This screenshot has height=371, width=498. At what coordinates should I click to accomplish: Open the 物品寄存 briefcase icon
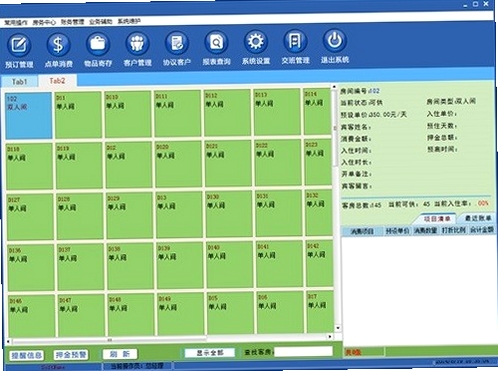pos(98,44)
